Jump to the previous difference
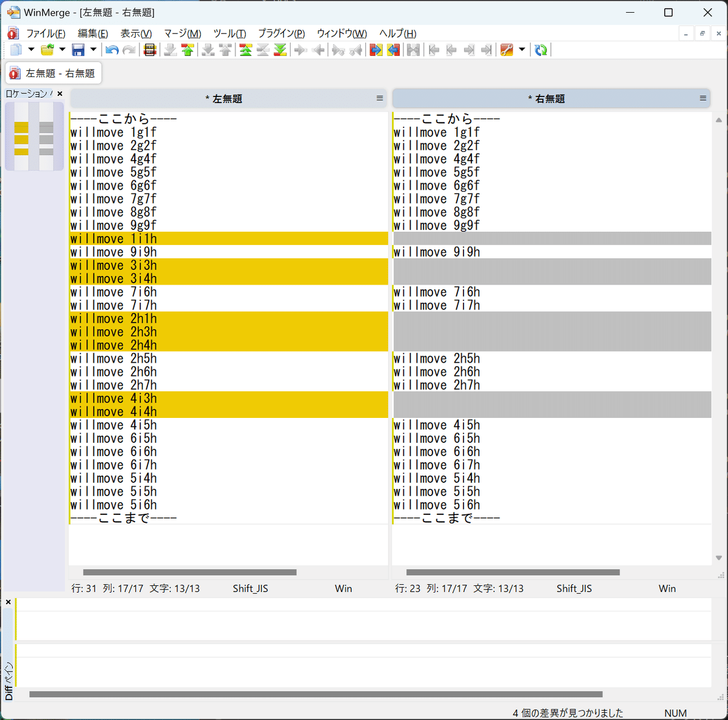728x720 pixels. point(187,50)
